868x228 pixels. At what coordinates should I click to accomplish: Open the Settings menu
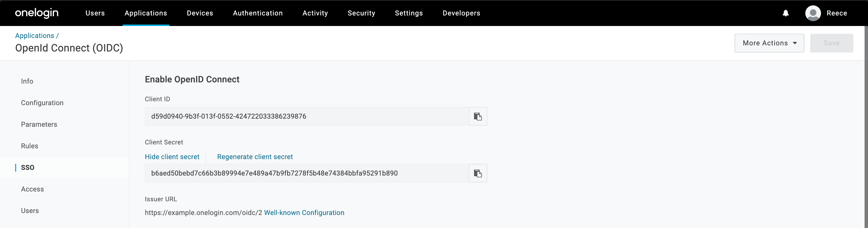pos(409,13)
